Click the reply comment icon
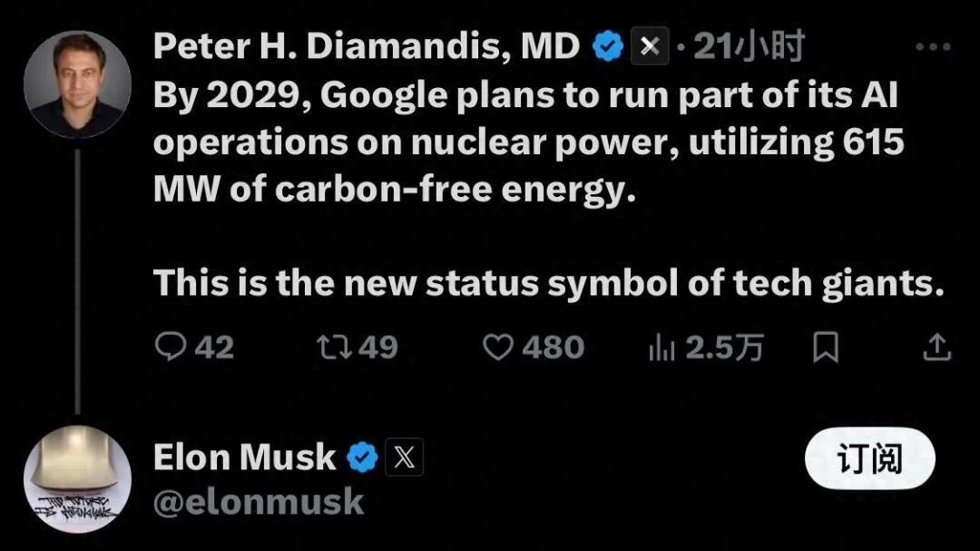The height and width of the screenshot is (551, 980). pos(170,348)
